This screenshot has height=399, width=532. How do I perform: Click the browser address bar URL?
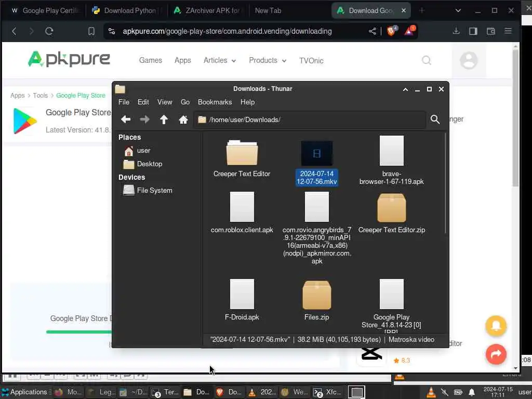[227, 31]
